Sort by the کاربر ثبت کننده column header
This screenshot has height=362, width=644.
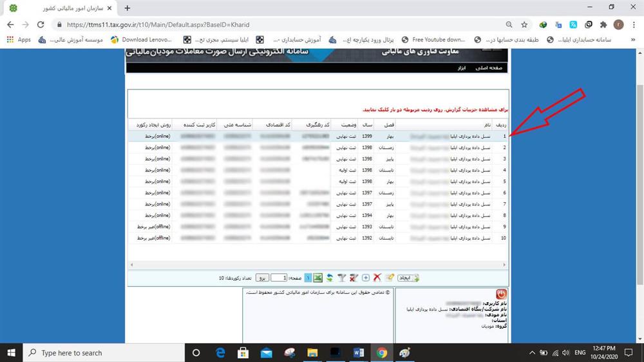[x=194, y=124]
